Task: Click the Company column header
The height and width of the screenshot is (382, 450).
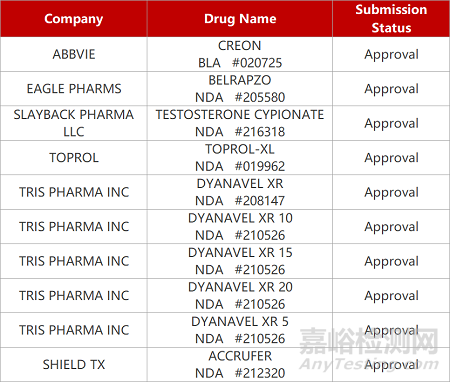Action: tap(74, 19)
